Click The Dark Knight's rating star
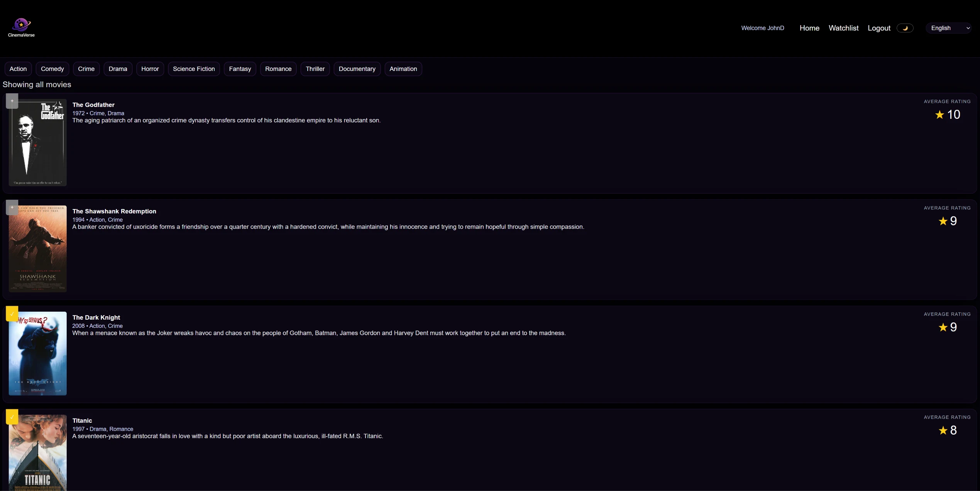 point(943,327)
